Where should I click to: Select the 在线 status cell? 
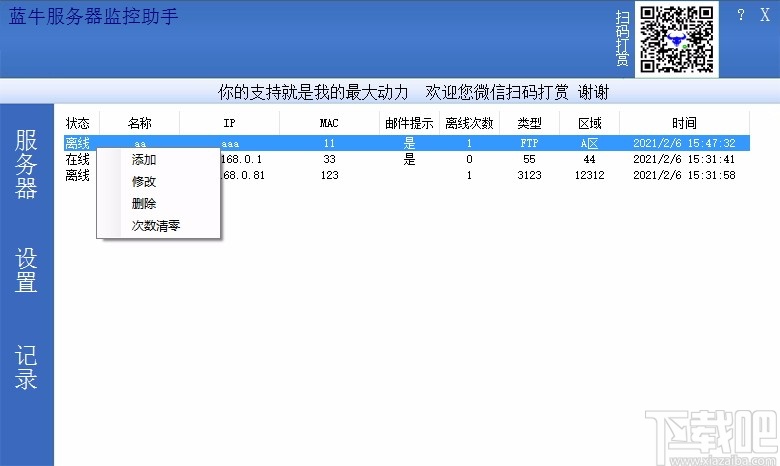click(78, 159)
